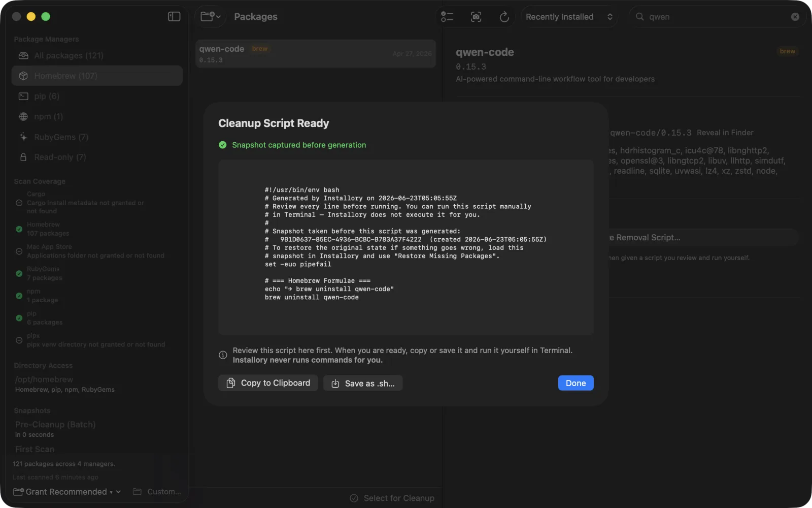Click the brew tag in detail pane
812x508 pixels.
click(787, 51)
